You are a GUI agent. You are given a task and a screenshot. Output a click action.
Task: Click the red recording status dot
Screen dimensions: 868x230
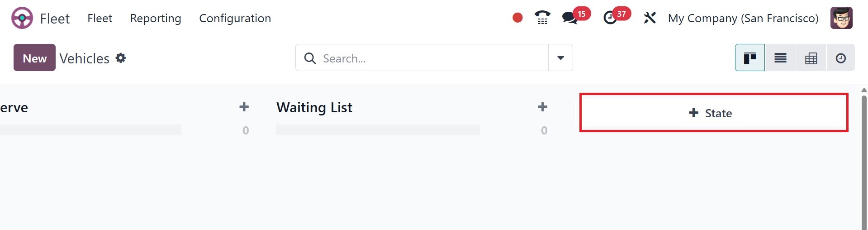pos(517,18)
